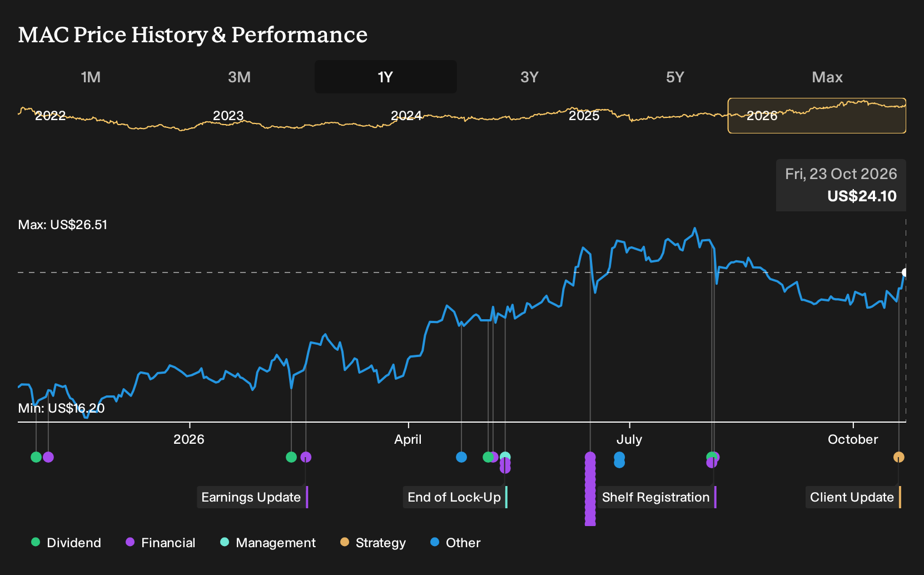Screen dimensions: 924x575
Task: Switch to the 3Y time range
Action: [x=529, y=77]
